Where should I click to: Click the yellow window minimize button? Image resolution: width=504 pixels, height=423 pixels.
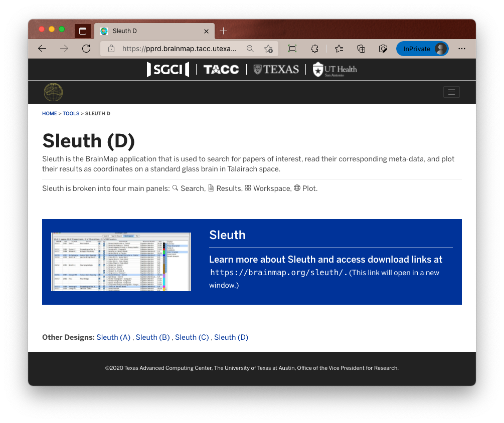pos(52,29)
